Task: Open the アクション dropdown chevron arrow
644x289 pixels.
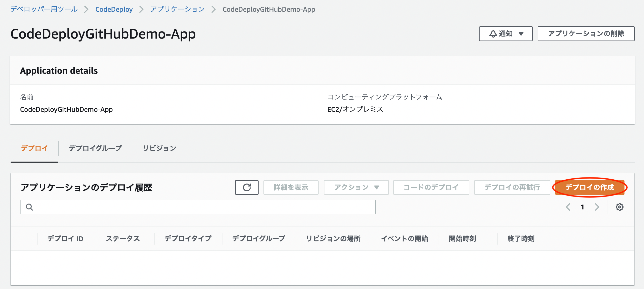Action: [x=376, y=187]
